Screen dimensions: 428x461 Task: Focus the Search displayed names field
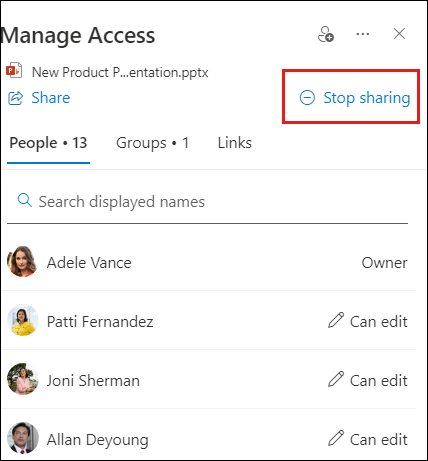coord(207,202)
